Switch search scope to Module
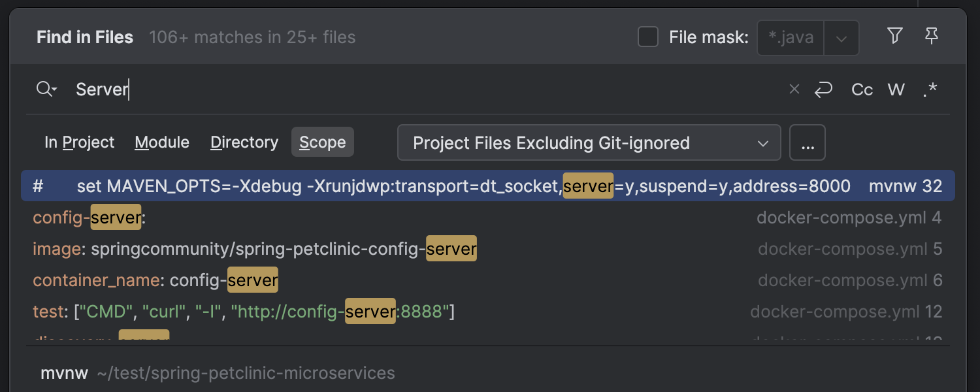This screenshot has width=980, height=392. pyautogui.click(x=161, y=142)
